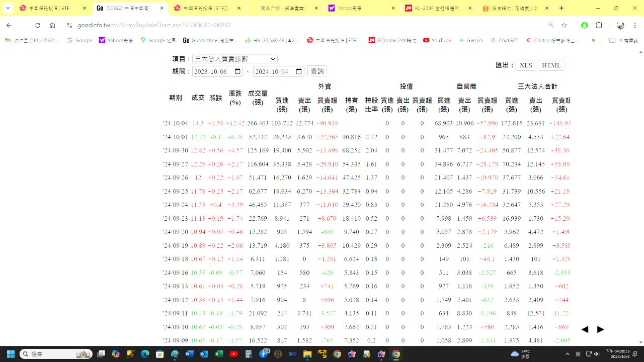Switch to the Yahoo奇摩 browser tab
This screenshot has height=362, width=644.
click(359, 8)
